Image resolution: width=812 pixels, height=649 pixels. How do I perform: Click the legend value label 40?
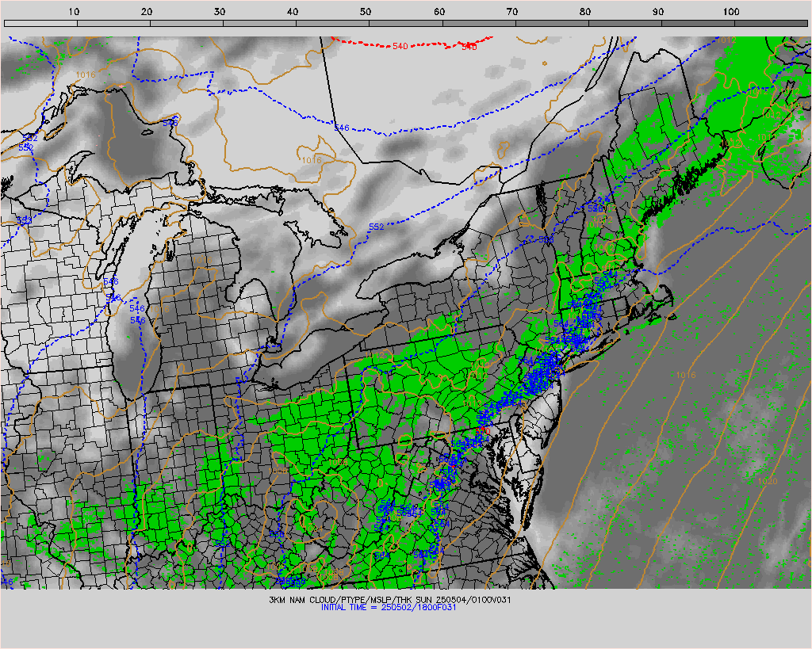coord(293,11)
